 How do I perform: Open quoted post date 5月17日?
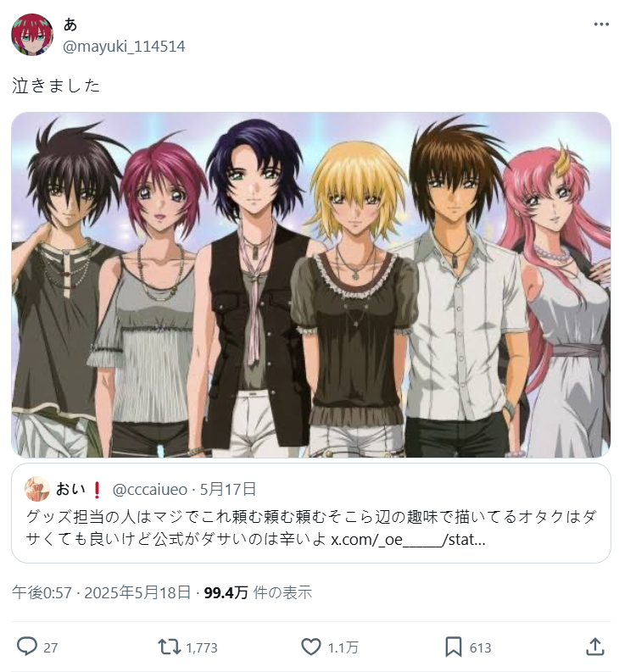point(228,489)
